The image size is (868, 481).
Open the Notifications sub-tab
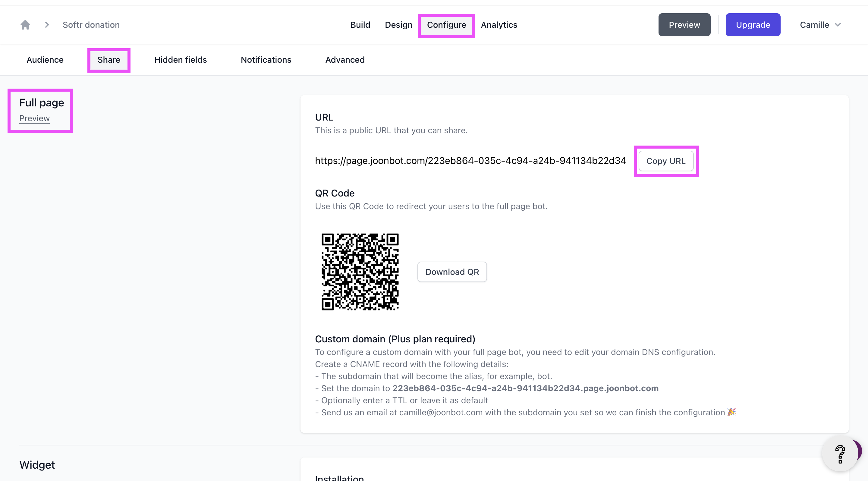click(266, 60)
